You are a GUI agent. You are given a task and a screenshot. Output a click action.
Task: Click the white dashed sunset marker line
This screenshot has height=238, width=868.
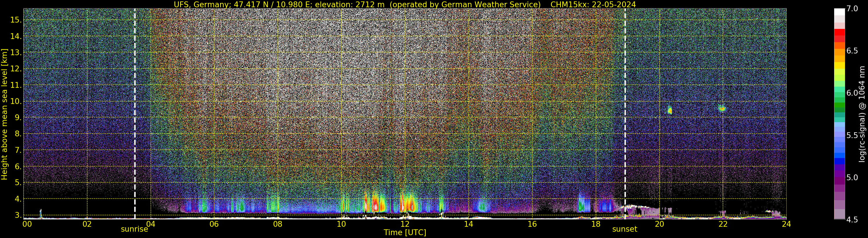point(625,114)
